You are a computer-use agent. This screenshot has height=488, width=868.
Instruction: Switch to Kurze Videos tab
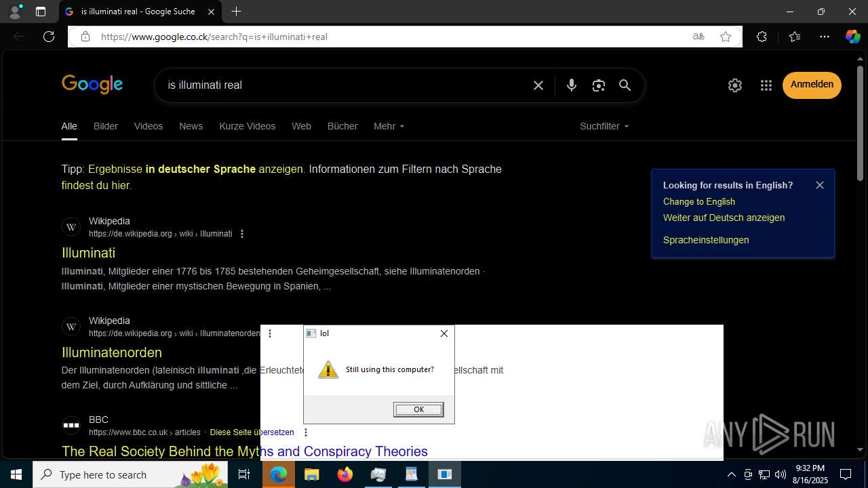[x=248, y=126]
